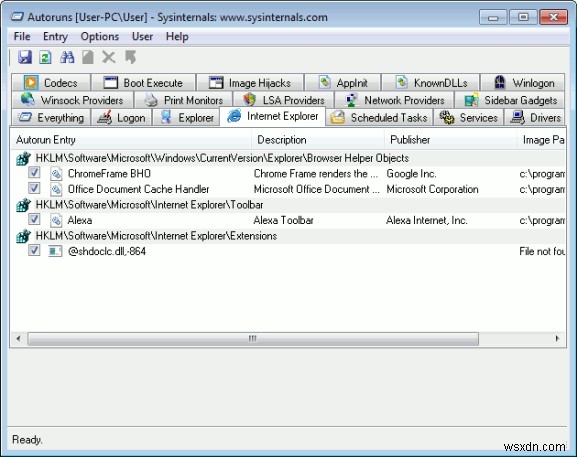The width and height of the screenshot is (577, 457).
Task: Click the Save toolbar icon
Action: pos(25,57)
